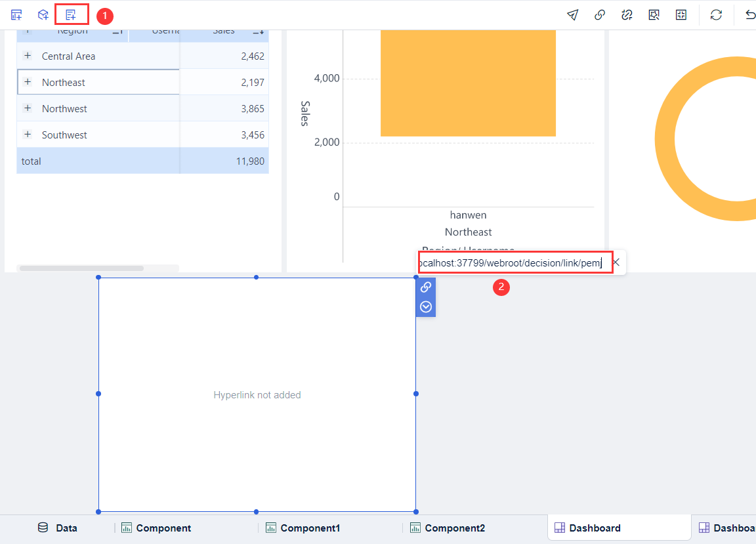756x544 pixels.
Task: Preview dashboard with magnifier icon
Action: pyautogui.click(x=654, y=14)
